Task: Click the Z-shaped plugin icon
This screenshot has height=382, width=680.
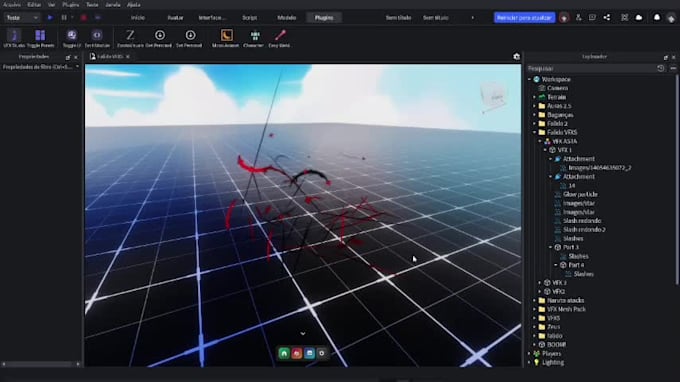Action: (x=130, y=35)
